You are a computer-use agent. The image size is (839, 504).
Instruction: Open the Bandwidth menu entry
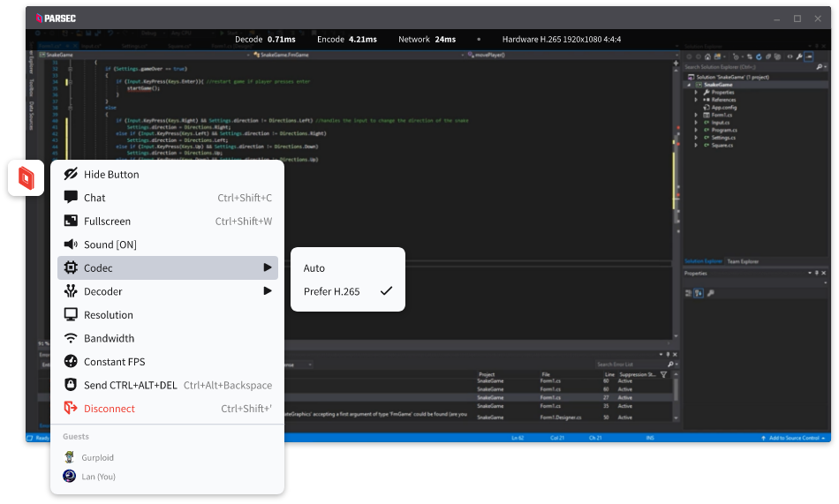(168, 338)
